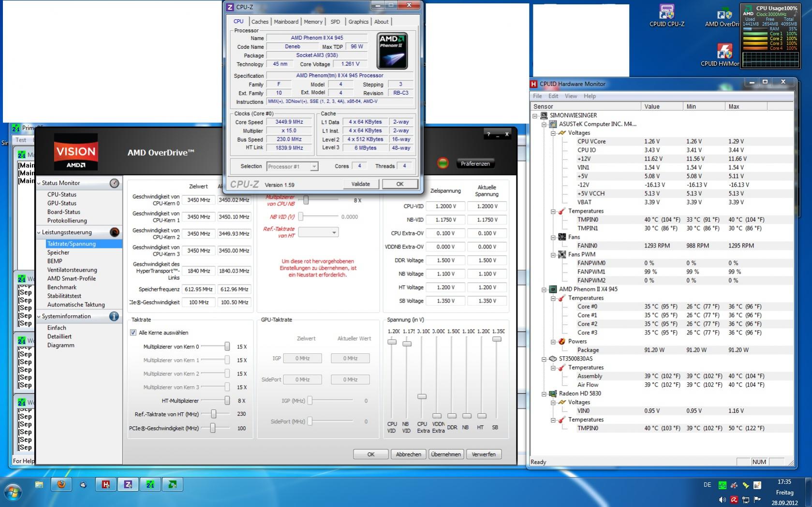This screenshot has width=812, height=507.
Task: Click the Hardware Monitor title bar icon
Action: pyautogui.click(x=534, y=84)
